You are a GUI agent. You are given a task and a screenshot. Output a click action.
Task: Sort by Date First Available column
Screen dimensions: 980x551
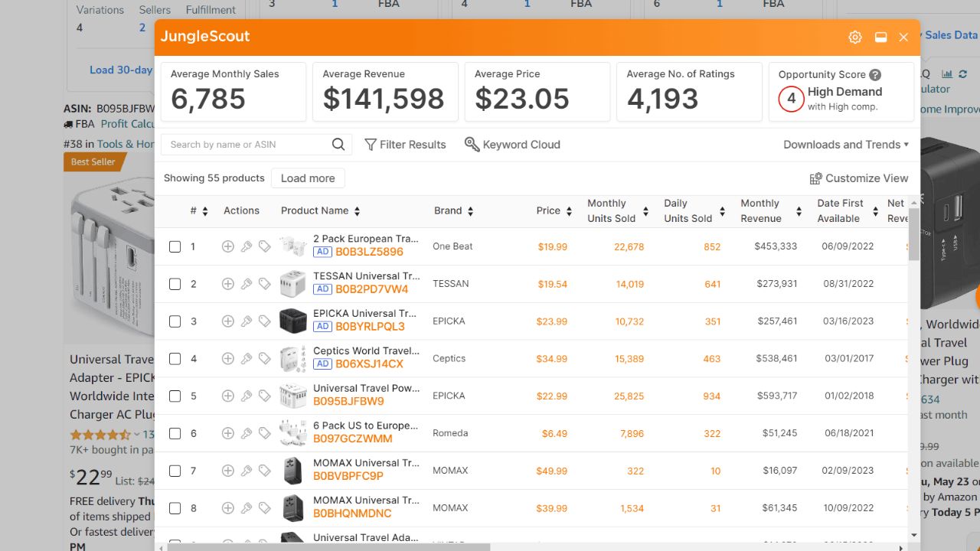[875, 211]
